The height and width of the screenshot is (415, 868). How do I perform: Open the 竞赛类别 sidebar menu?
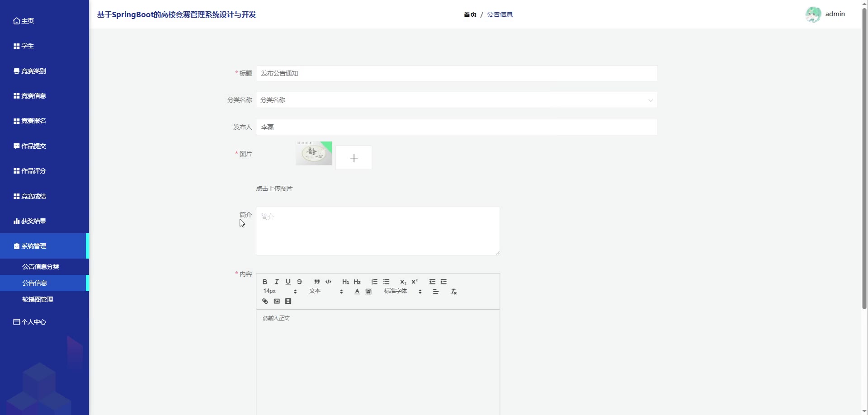[x=44, y=71]
